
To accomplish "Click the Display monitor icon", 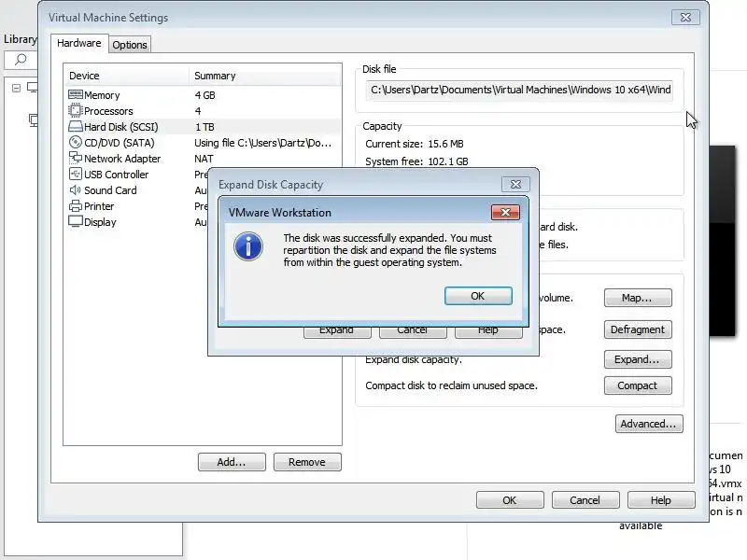I will click(x=76, y=221).
